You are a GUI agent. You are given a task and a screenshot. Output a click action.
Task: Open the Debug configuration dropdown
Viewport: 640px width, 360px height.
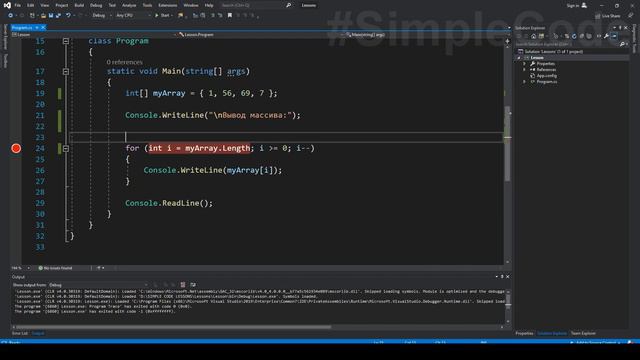[x=102, y=16]
